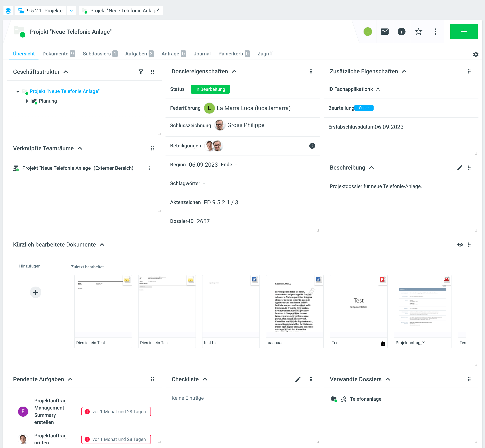This screenshot has width=485, height=448.
Task: Open the dossier info icon in header
Action: 402,32
